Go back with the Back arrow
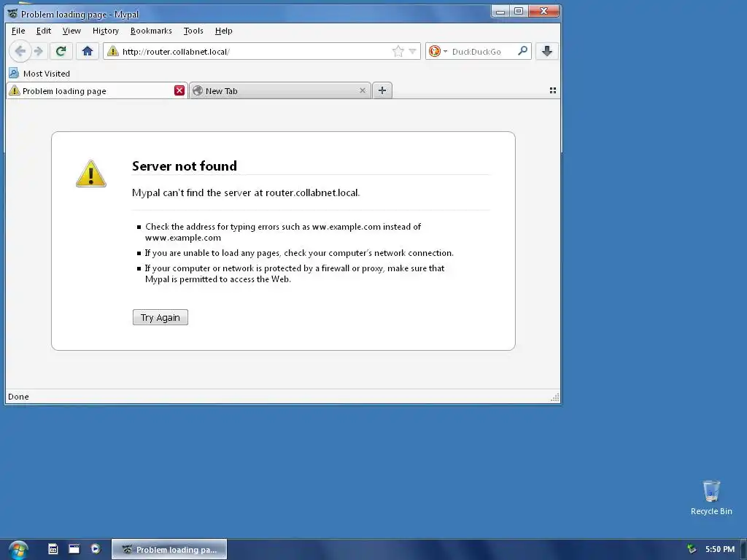 (20, 51)
